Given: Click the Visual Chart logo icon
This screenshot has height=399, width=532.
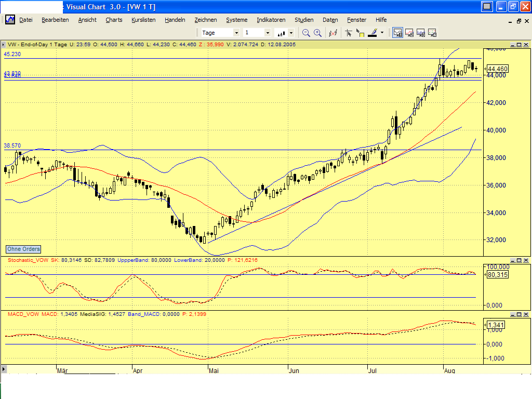Looking at the screenshot, I should pos(9,20).
